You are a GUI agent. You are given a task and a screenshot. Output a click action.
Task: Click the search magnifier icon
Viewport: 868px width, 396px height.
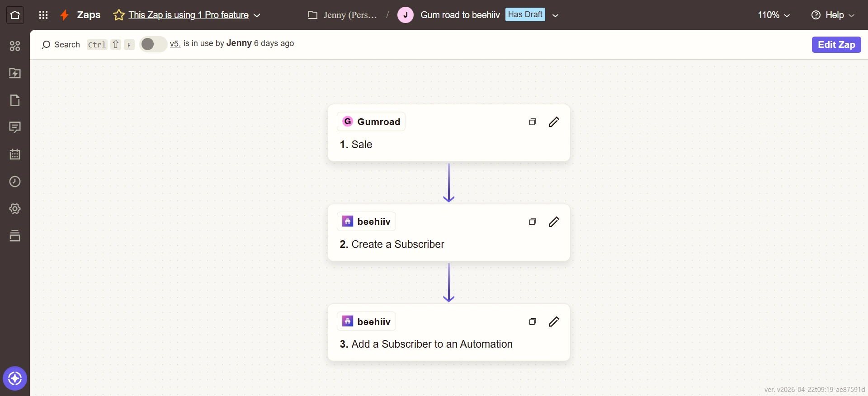46,45
